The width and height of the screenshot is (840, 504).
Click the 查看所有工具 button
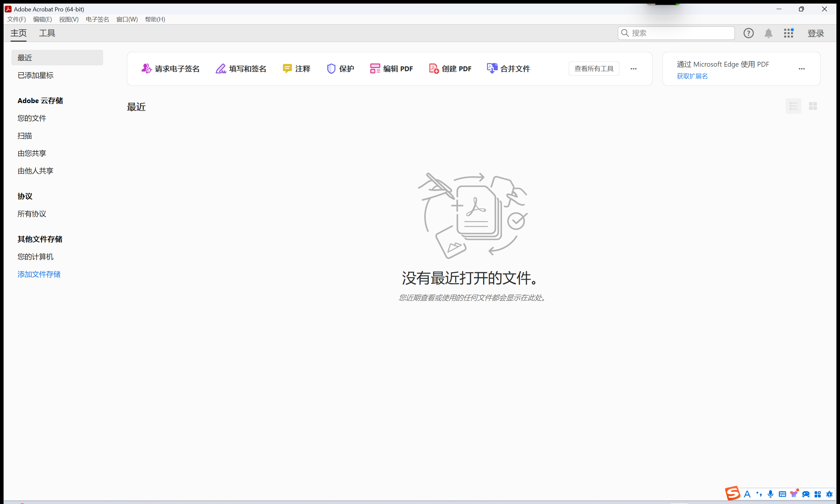tap(594, 69)
